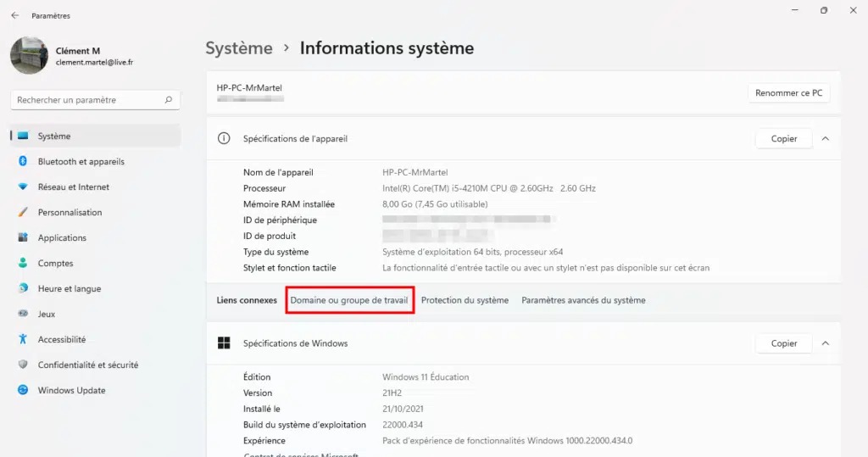The image size is (868, 457).
Task: Open Heure et langue settings
Action: (x=96, y=288)
